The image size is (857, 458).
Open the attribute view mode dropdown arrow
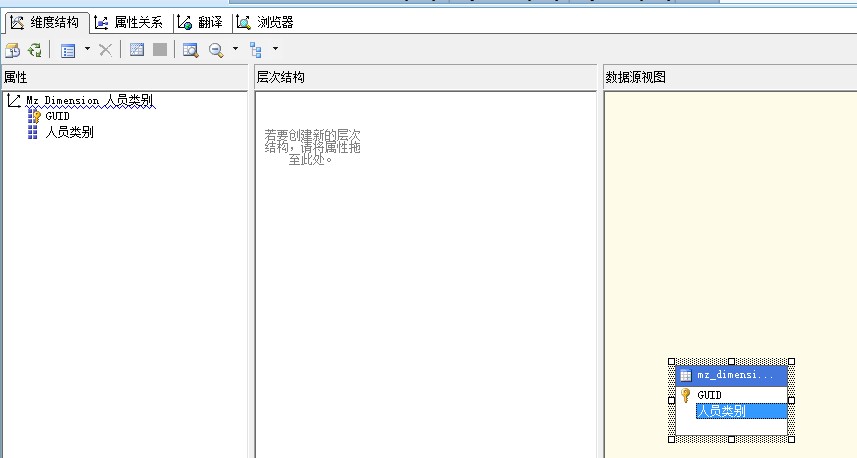click(87, 49)
